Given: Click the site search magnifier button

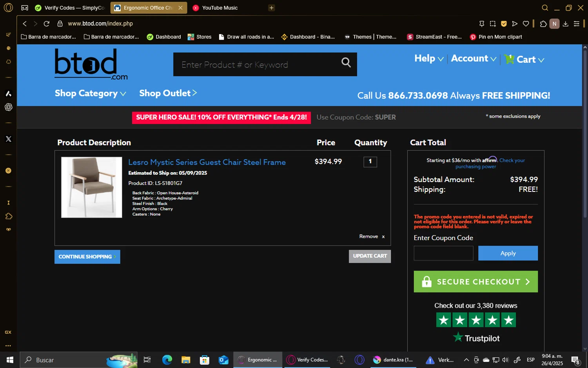Looking at the screenshot, I should [x=346, y=62].
